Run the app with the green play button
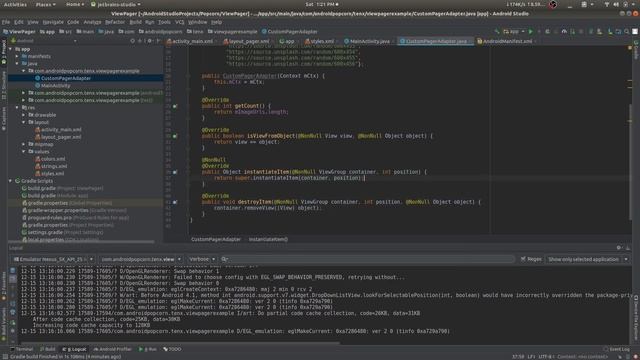 531,31
